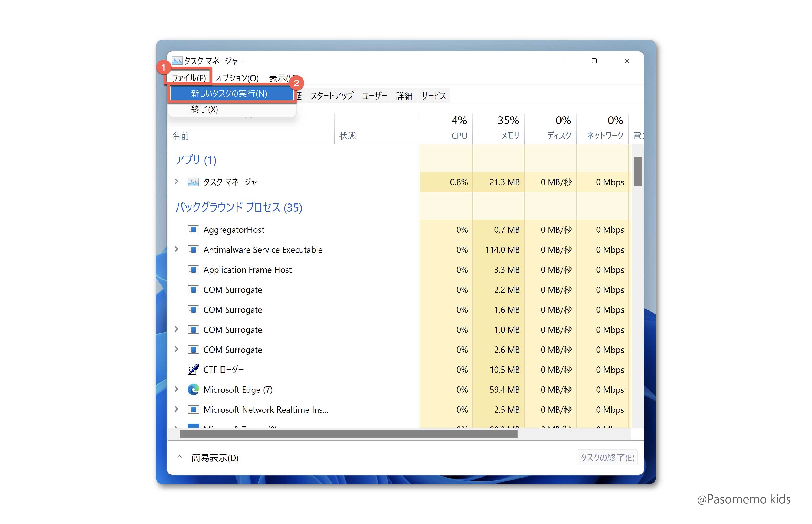Click the 3.3 MB memory value

506,270
